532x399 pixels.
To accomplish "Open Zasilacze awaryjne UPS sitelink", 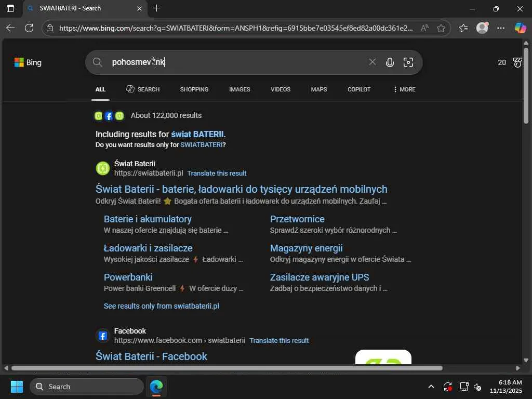I will [x=320, y=277].
